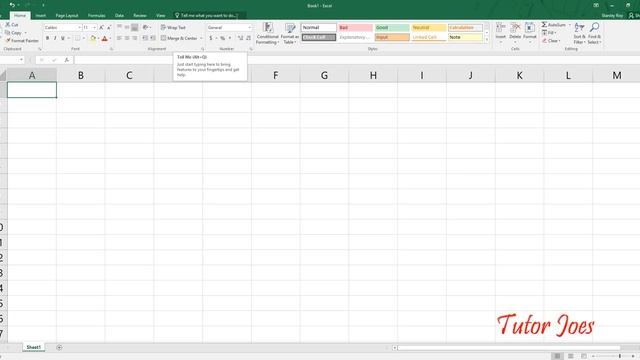Image resolution: width=640 pixels, height=360 pixels.
Task: Switch to the Home tab
Action: (x=20, y=16)
